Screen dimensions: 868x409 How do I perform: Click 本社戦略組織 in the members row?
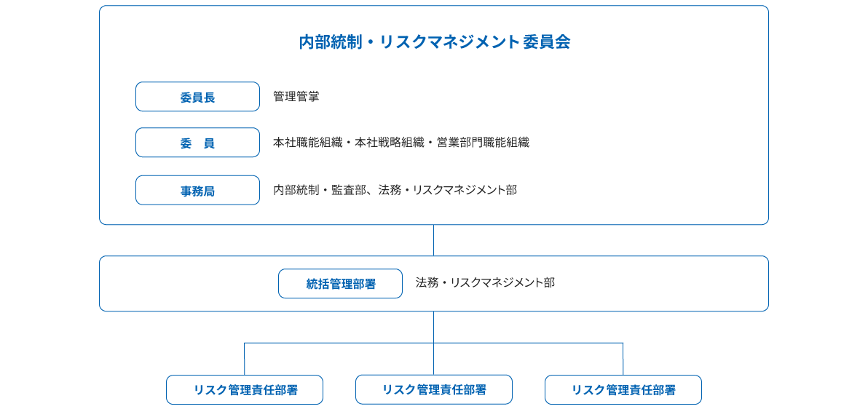389,143
